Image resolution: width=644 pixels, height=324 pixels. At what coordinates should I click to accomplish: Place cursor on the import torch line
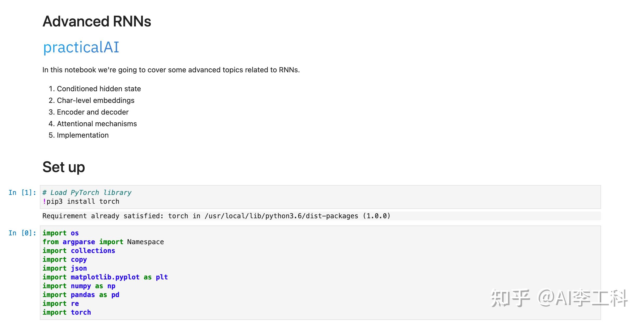click(67, 312)
